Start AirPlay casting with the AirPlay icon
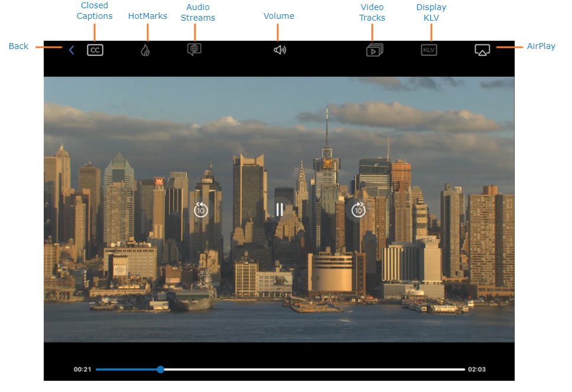This screenshot has height=392, width=572. click(482, 50)
